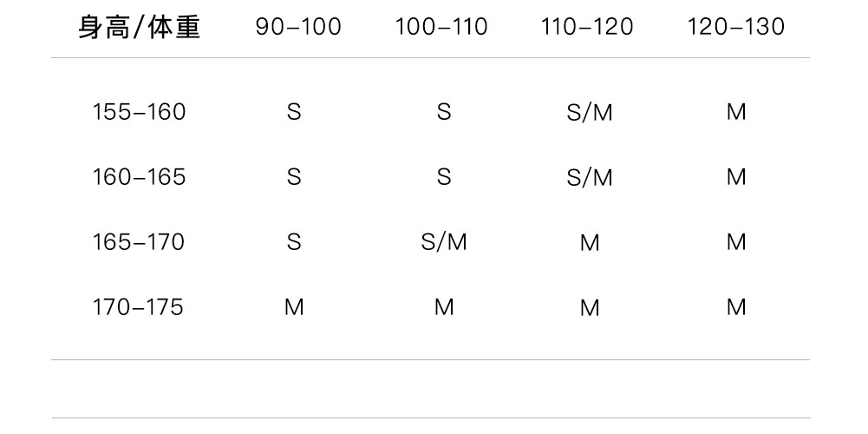Image resolution: width=868 pixels, height=434 pixels.
Task: Click the 120-130 weight column header
Action: (x=736, y=28)
